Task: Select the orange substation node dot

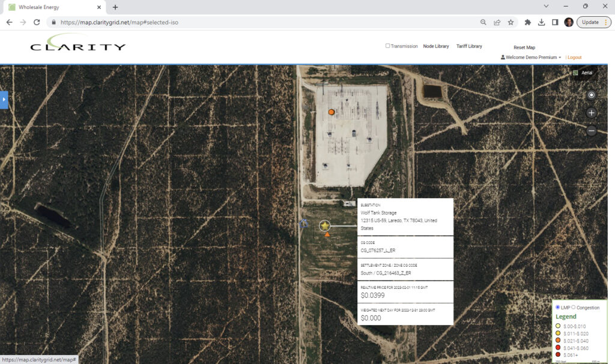Action: pyautogui.click(x=331, y=112)
